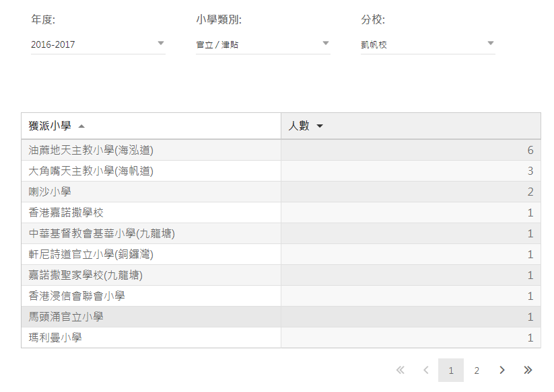This screenshot has width=554, height=392.
Task: Select the 瑪利曼小學 row
Action: tap(55, 338)
